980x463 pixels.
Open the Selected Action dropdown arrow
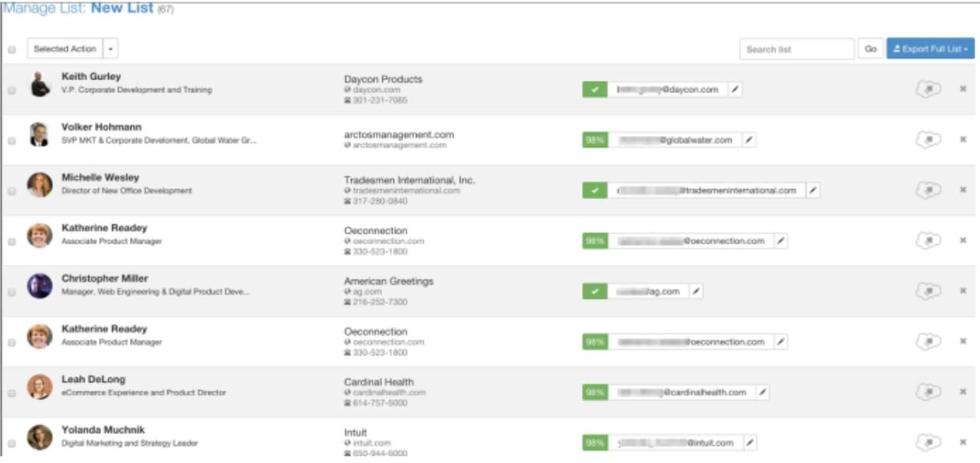[111, 49]
